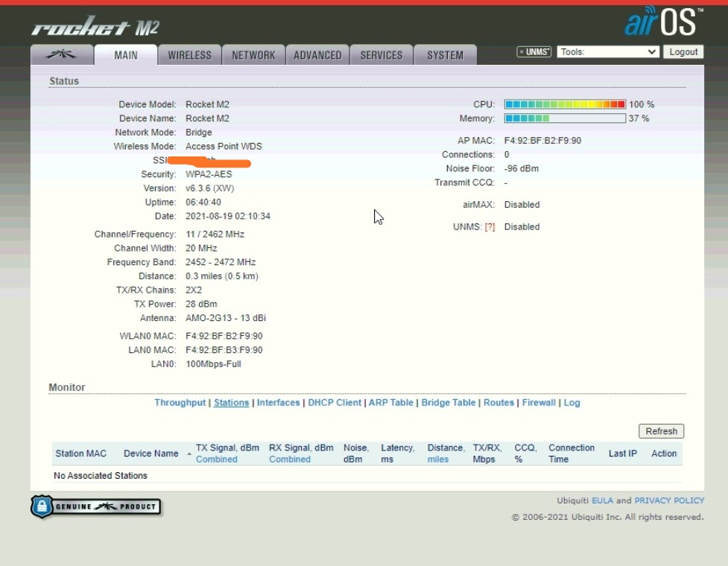This screenshot has height=566, width=728.
Task: Click the channel value 11 / 2462 MHz
Action: (x=215, y=235)
